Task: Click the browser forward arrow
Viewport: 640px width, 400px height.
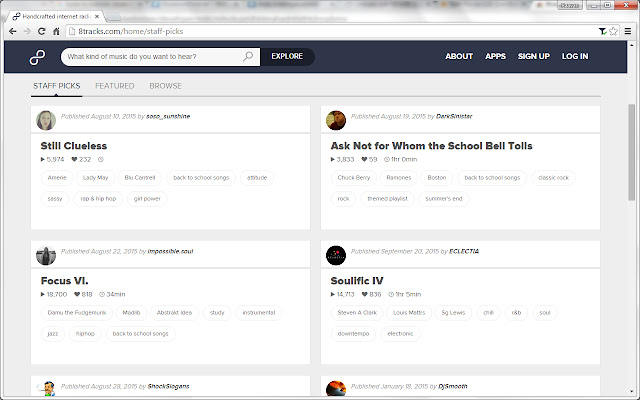Action: click(x=27, y=31)
